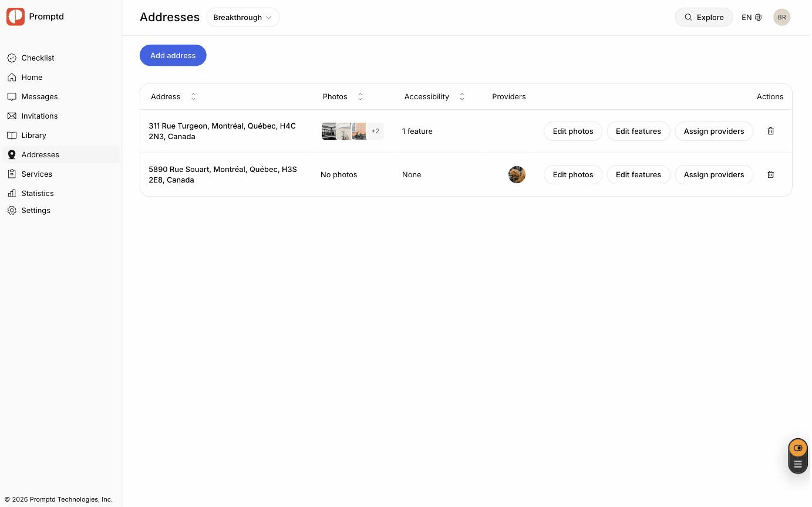Open the floating menu lines icon
812x507 pixels.
(x=798, y=464)
